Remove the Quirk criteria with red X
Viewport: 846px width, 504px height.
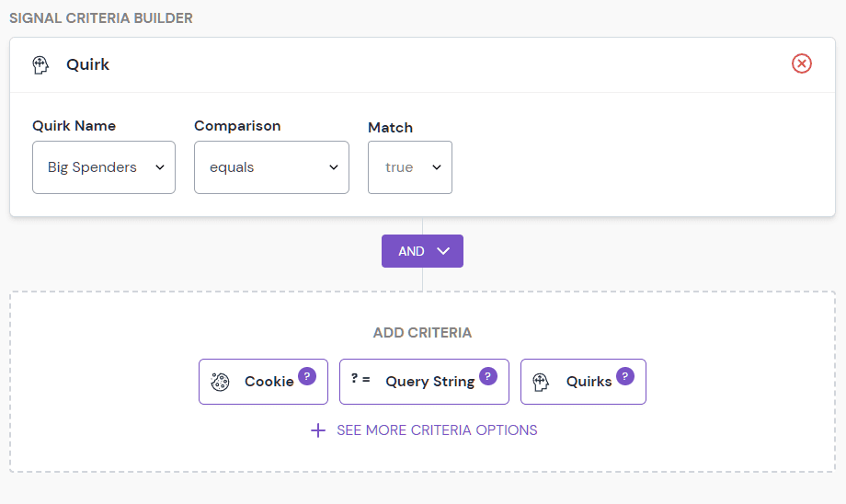click(802, 63)
